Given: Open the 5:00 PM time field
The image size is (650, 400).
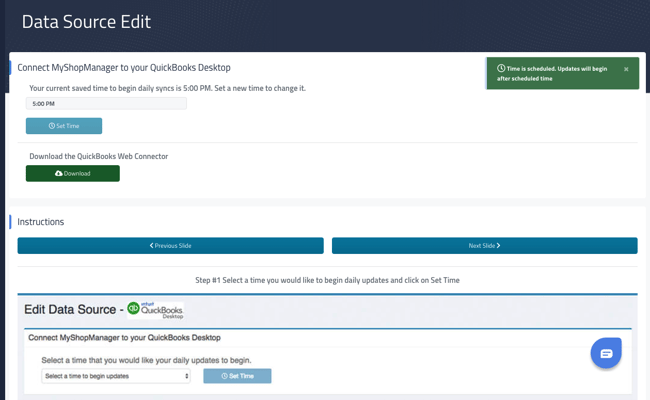Looking at the screenshot, I should click(106, 104).
